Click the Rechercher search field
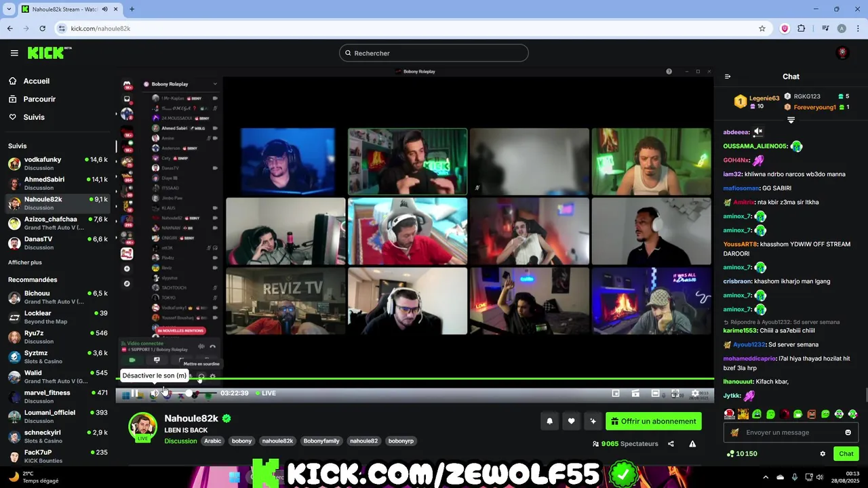Screen dimensions: 868x488 [x=434, y=53]
